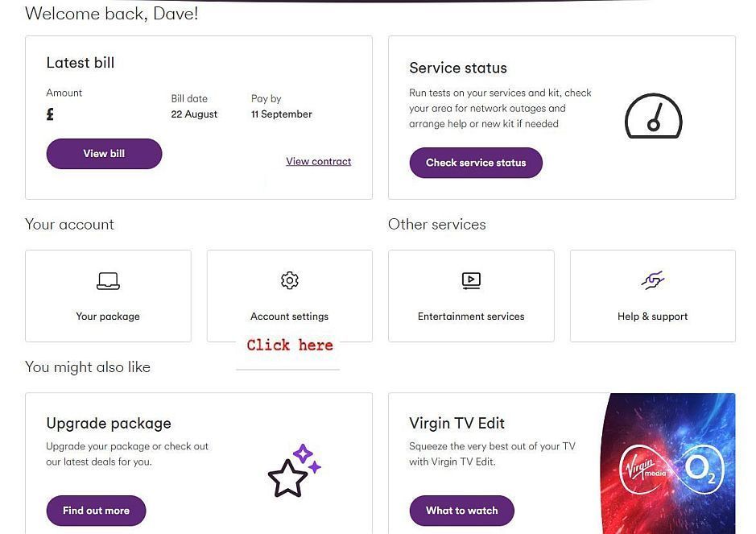The height and width of the screenshot is (534, 756).
Task: Open the Entertainment services label
Action: [471, 317]
